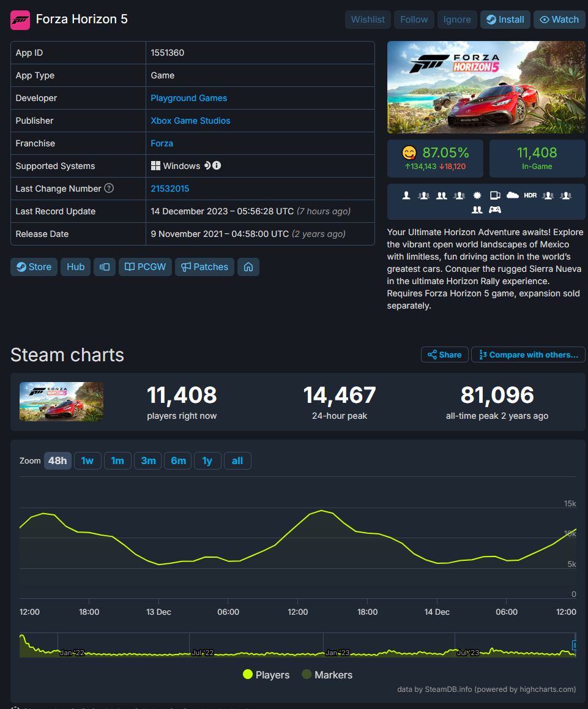The image size is (588, 709).
Task: Open the PCGW wiki button
Action: point(145,267)
